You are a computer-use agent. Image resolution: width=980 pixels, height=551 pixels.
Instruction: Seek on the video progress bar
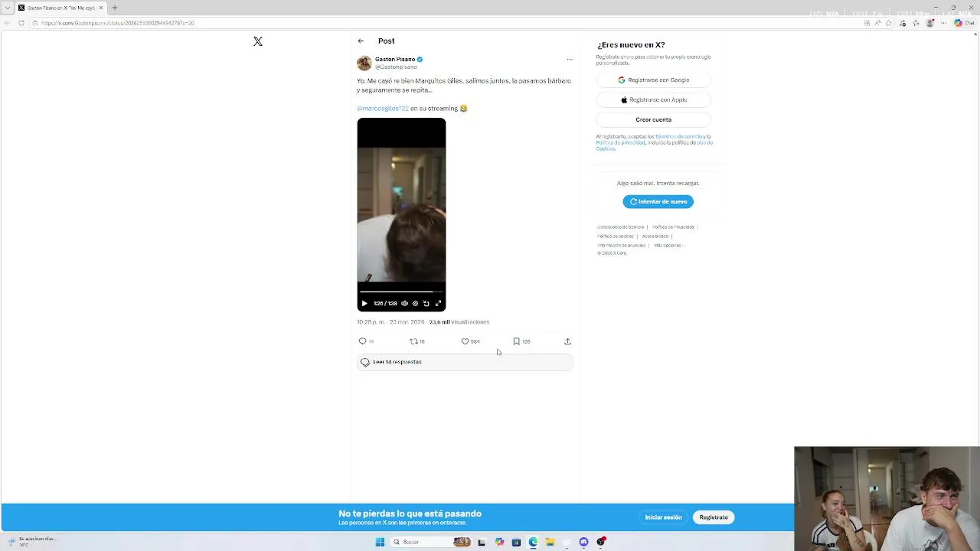click(401, 292)
